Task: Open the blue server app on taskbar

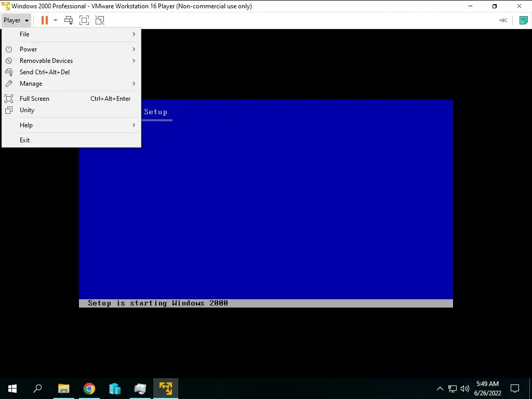Action: tap(115, 389)
